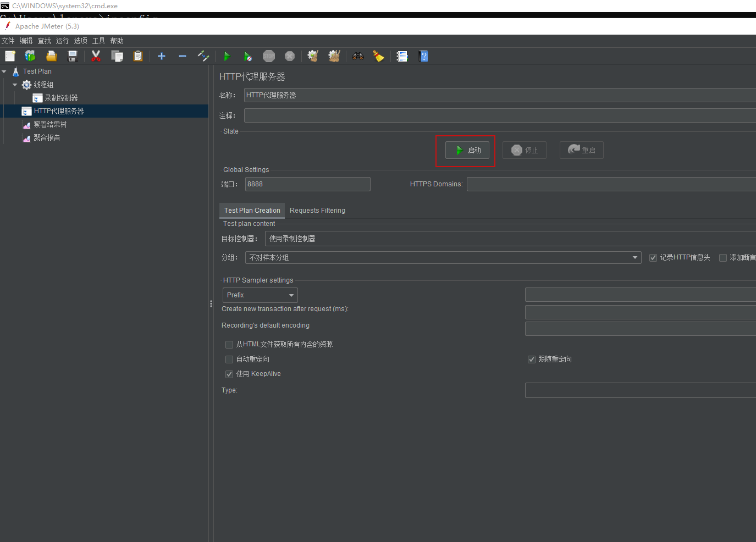The width and height of the screenshot is (756, 542).
Task: Switch to the Requests Filtering tab
Action: (318, 211)
